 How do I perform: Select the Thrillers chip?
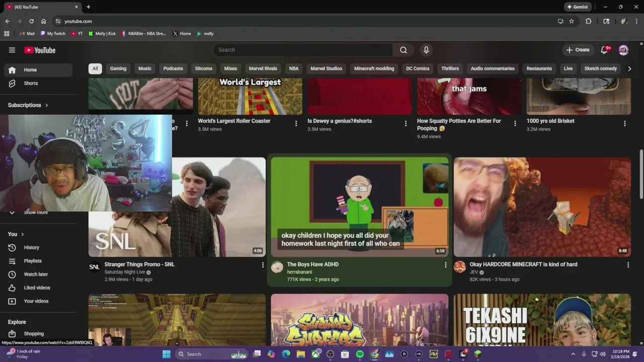coord(450,68)
